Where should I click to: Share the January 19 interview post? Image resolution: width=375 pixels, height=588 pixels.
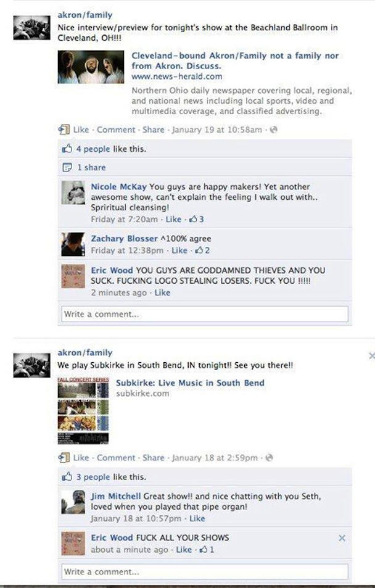[154, 130]
